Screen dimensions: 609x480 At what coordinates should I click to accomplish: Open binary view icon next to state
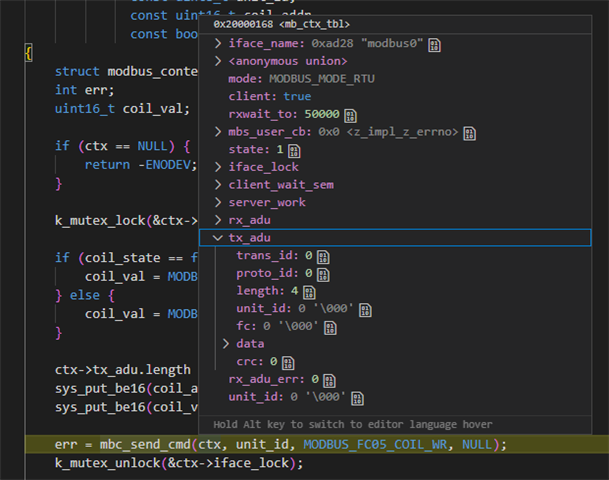294,151
